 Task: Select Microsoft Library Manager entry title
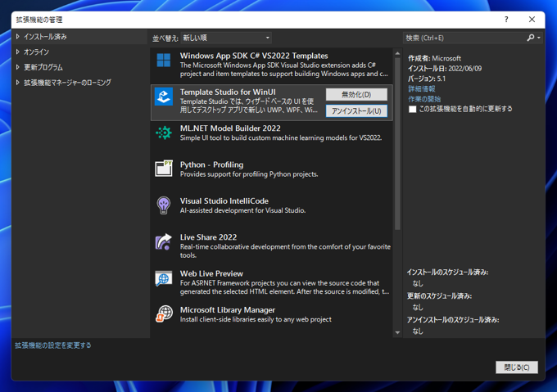pos(228,309)
